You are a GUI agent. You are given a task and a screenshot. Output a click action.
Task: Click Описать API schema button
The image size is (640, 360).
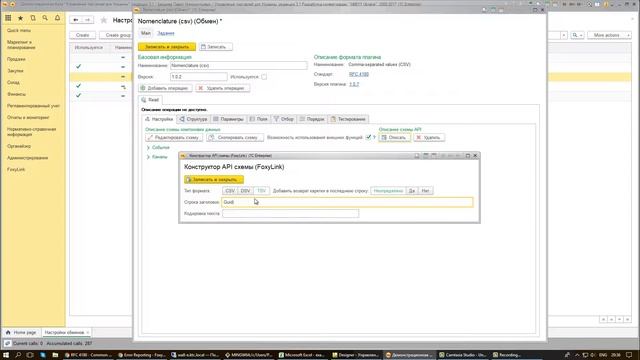pos(394,138)
